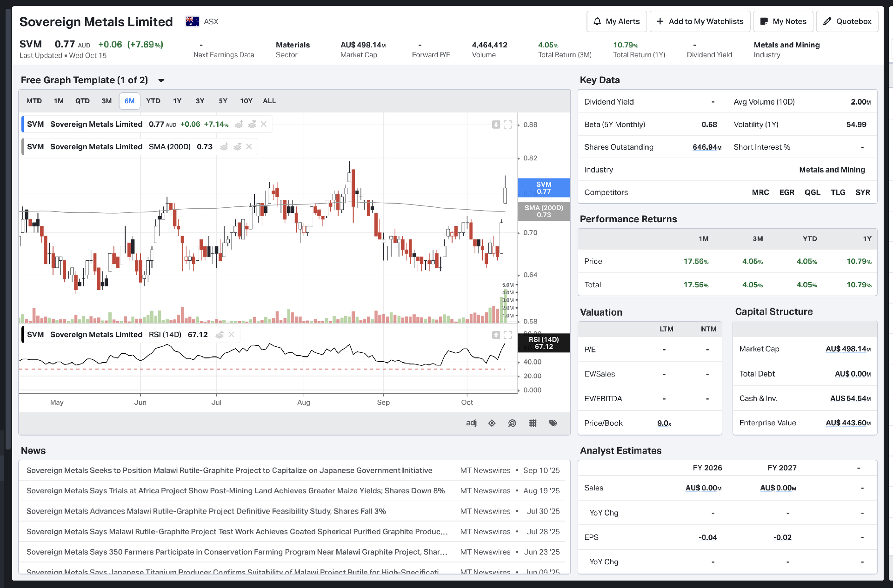This screenshot has height=588, width=893.
Task: Remove the SMA (200D) series with X
Action: (x=249, y=147)
